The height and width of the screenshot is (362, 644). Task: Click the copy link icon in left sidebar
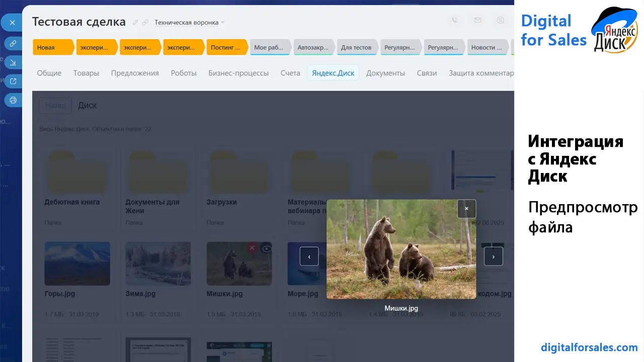click(x=13, y=44)
